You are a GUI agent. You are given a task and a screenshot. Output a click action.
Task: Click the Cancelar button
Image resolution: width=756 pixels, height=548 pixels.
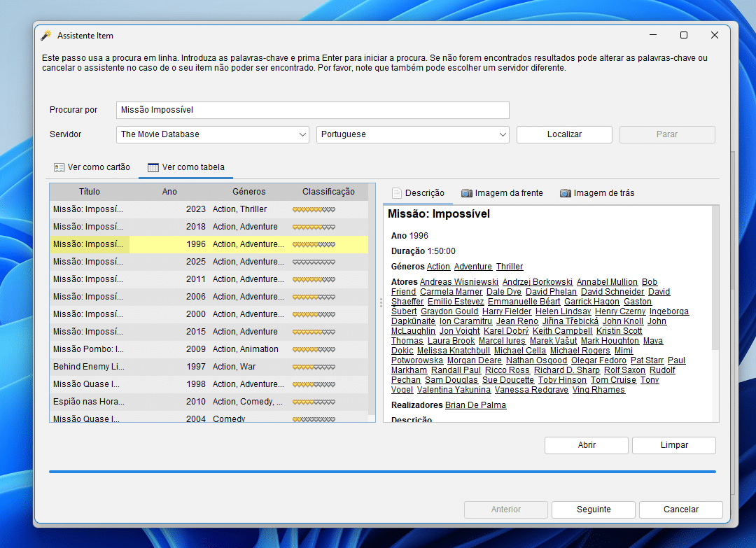click(681, 510)
